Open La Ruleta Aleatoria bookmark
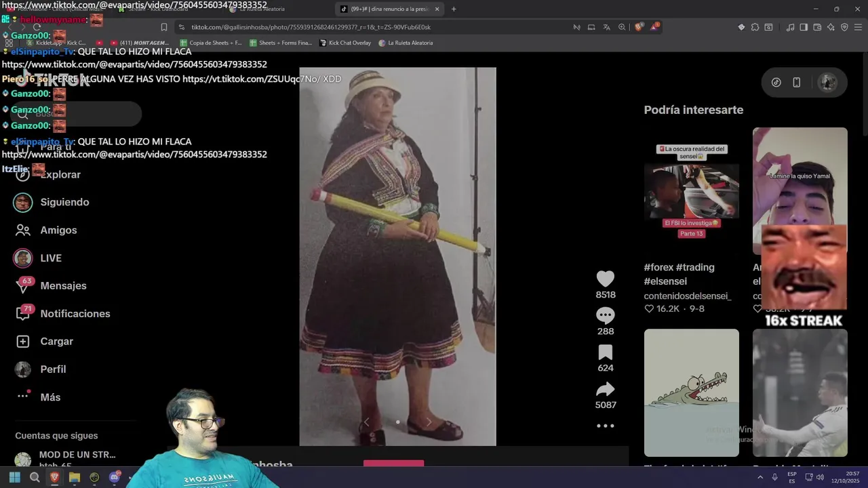The image size is (868, 488). click(x=406, y=43)
